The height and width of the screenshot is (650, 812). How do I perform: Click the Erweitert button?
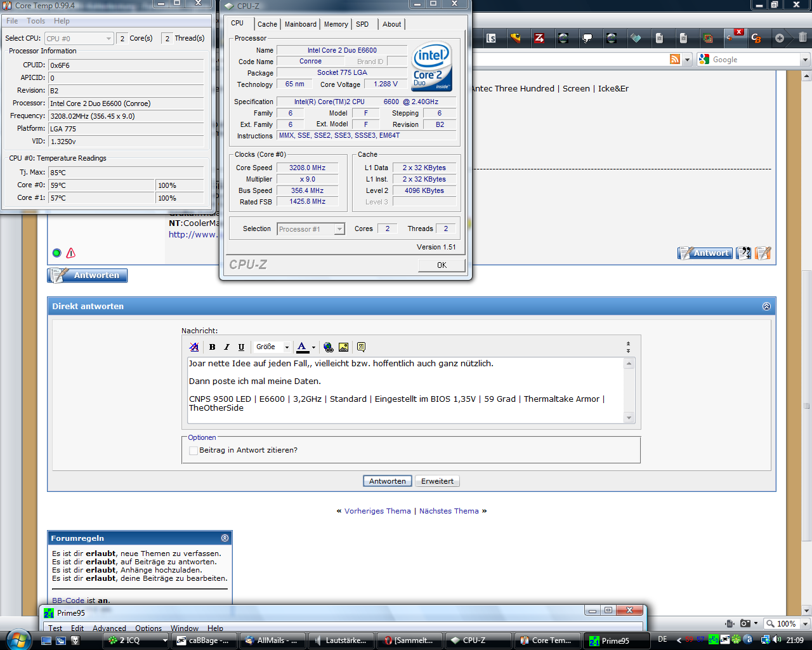[437, 481]
